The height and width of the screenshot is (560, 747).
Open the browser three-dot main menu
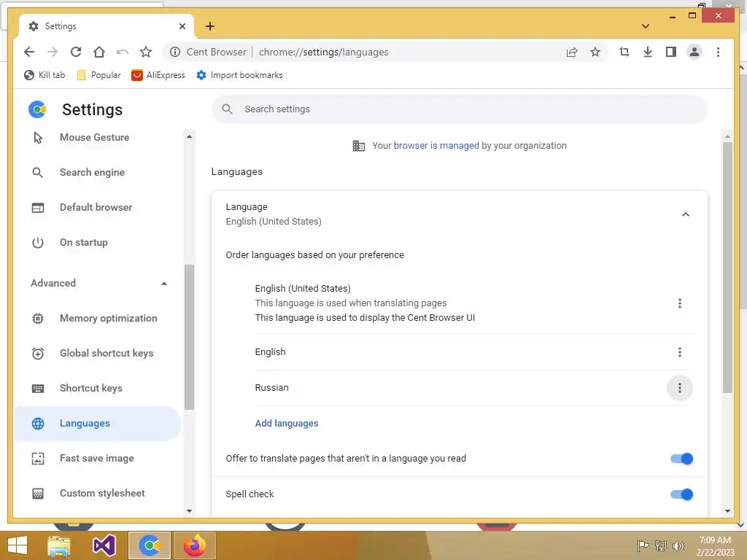click(x=718, y=52)
